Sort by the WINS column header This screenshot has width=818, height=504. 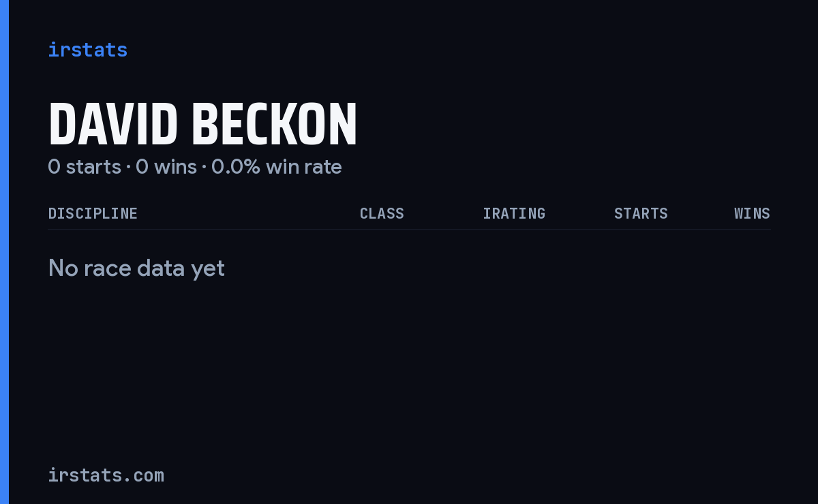pos(752,214)
